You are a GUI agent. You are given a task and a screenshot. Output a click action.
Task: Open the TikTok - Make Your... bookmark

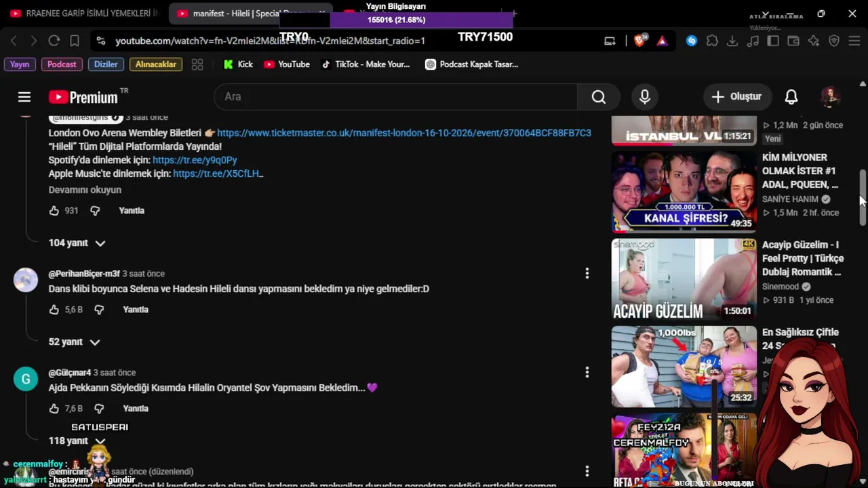click(366, 64)
